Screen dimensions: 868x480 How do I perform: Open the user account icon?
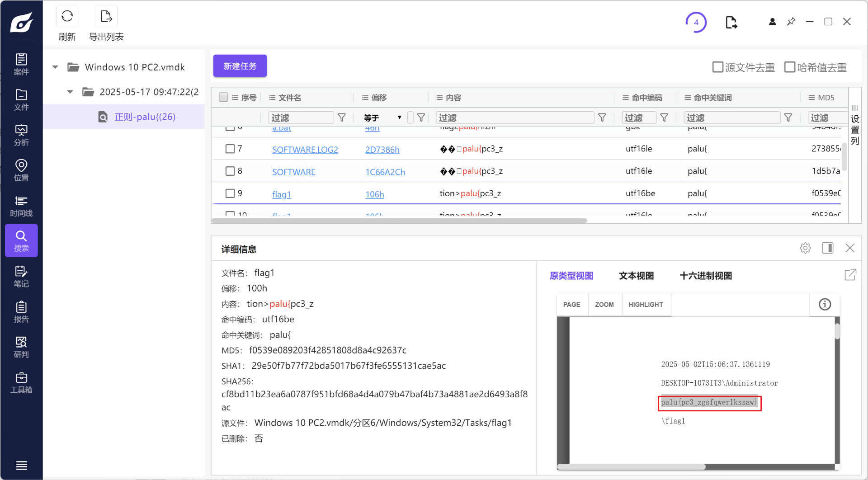click(x=772, y=22)
